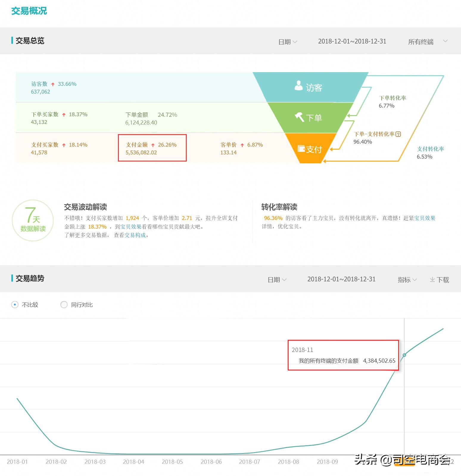Click the 客单价 value 133.14
The height and width of the screenshot is (476, 461).
coord(228,153)
